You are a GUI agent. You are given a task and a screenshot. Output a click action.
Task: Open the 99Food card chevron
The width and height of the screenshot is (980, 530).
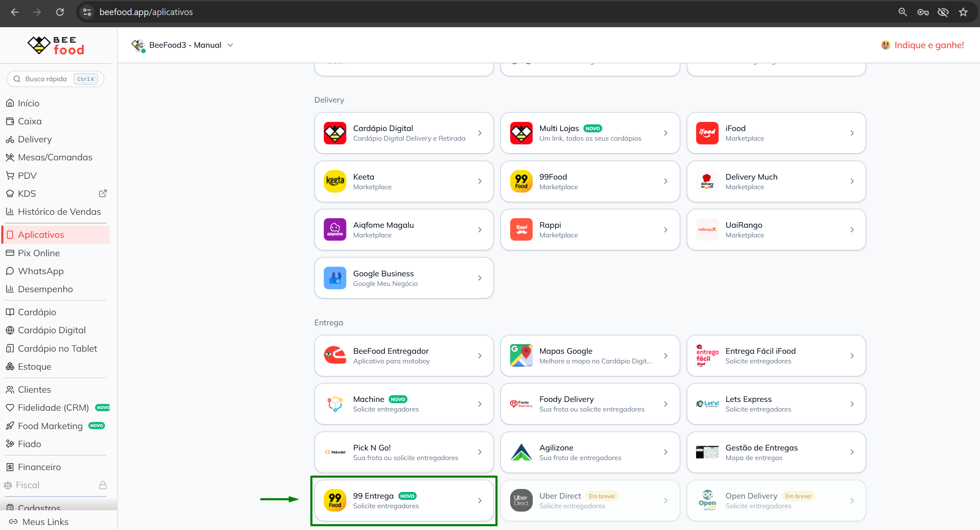click(x=665, y=181)
